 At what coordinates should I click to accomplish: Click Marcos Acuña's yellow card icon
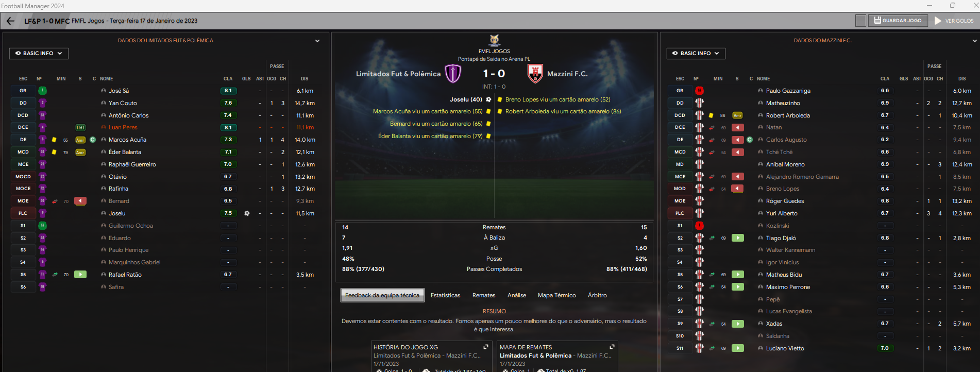[54, 140]
